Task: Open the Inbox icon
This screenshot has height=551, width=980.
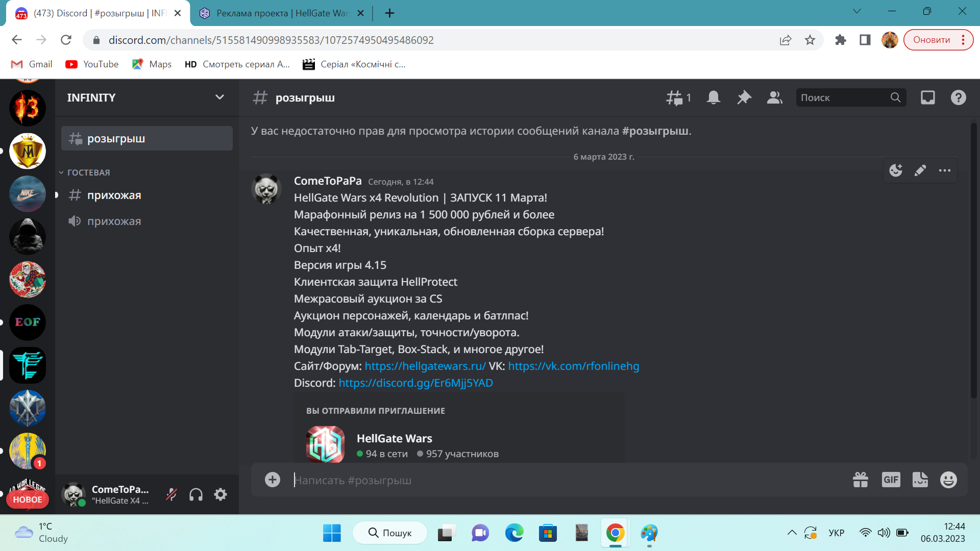Action: [928, 97]
